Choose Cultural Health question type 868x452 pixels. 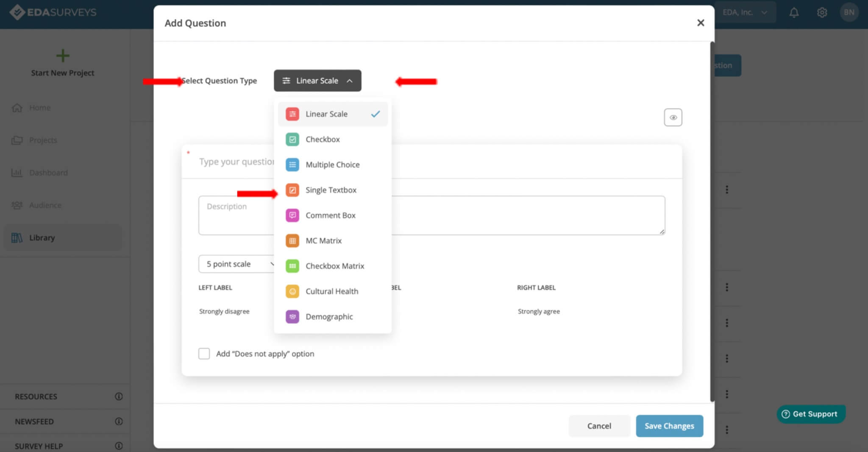tap(333, 291)
